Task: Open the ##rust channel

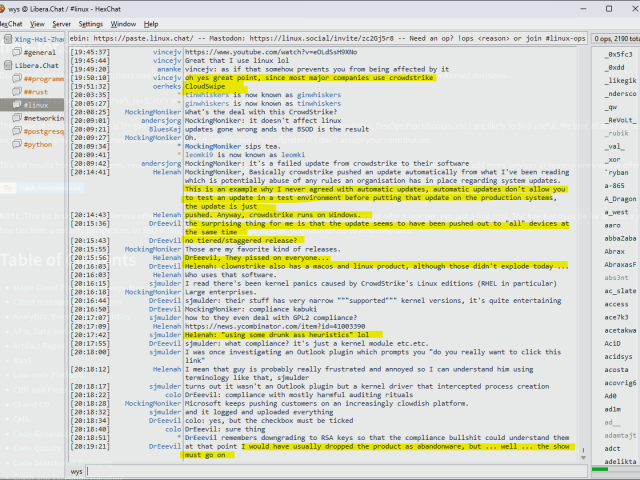Action: [35, 91]
